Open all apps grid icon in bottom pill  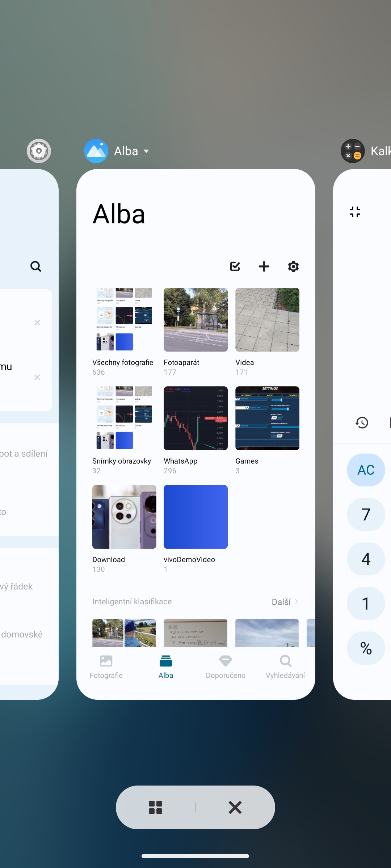click(155, 807)
